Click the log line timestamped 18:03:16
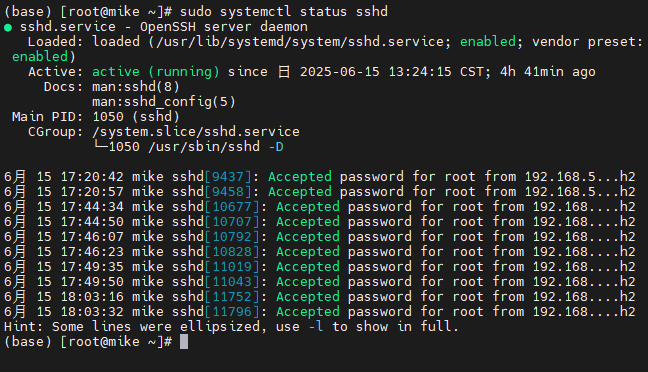Screen dimensions: 648x372 (x=320, y=297)
